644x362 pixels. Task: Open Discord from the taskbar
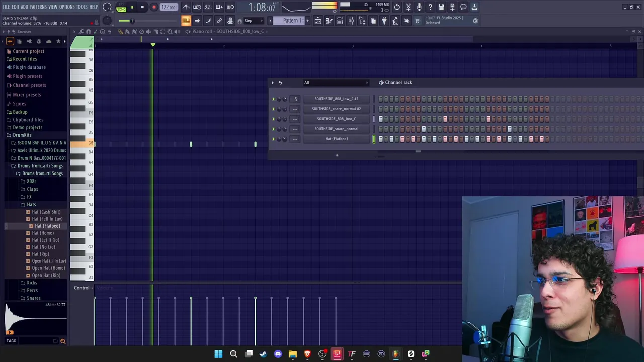click(278, 354)
